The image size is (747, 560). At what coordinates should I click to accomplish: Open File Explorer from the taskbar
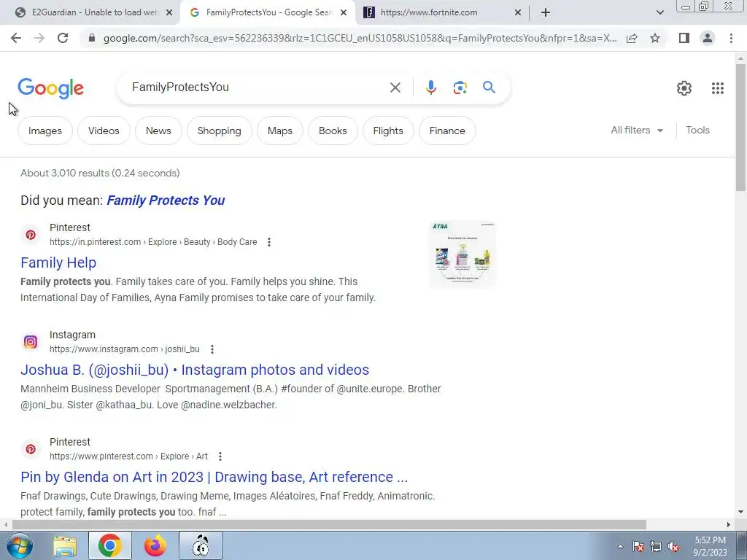65,545
